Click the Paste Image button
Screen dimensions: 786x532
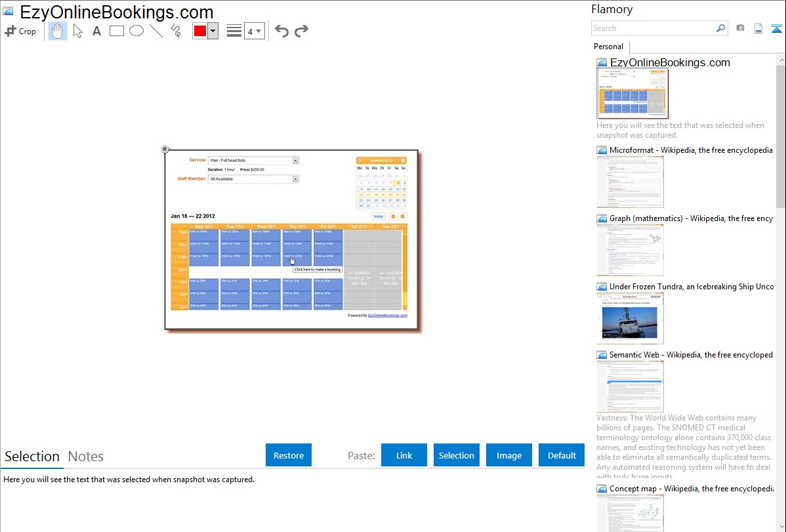coord(508,455)
